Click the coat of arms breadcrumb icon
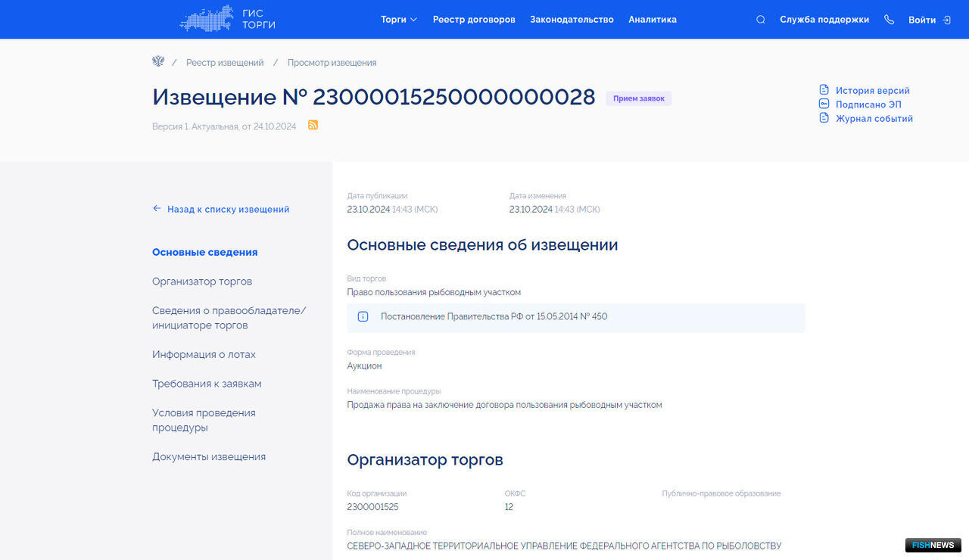The image size is (969, 560). (158, 61)
